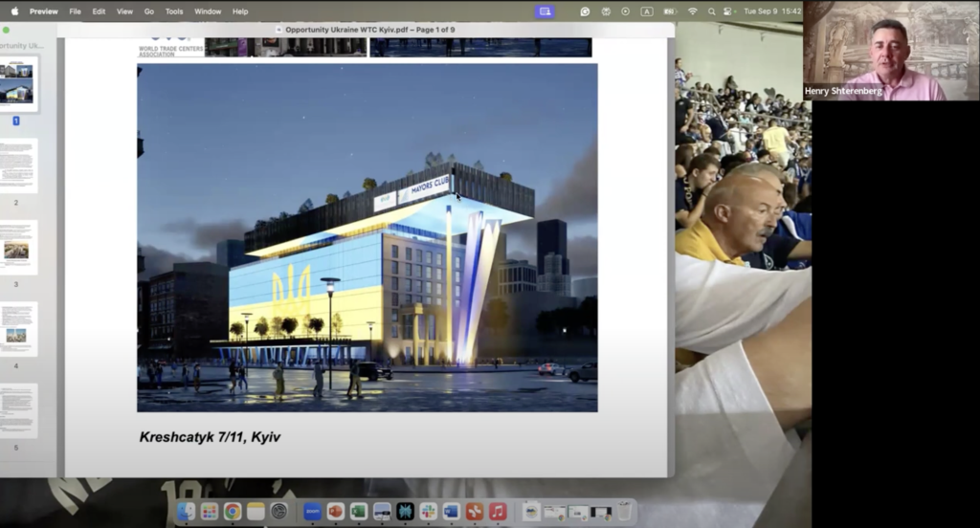This screenshot has width=980, height=528.
Task: Open the Window menu
Action: 208,11
